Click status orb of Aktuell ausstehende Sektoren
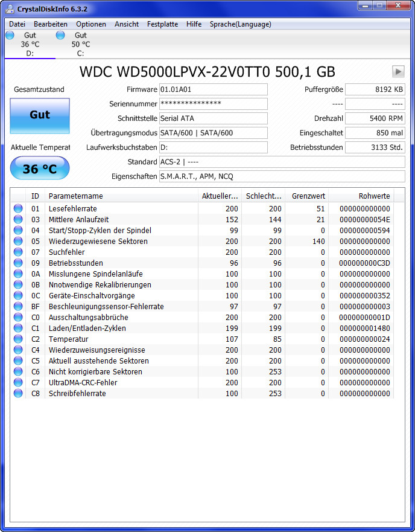 point(18,361)
